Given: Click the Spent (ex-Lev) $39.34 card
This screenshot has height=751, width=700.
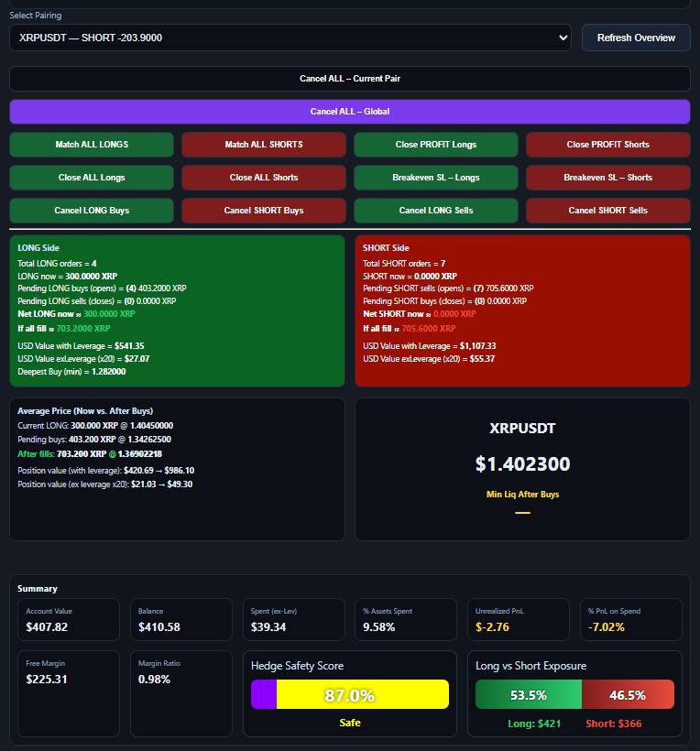Looking at the screenshot, I should pos(294,619).
